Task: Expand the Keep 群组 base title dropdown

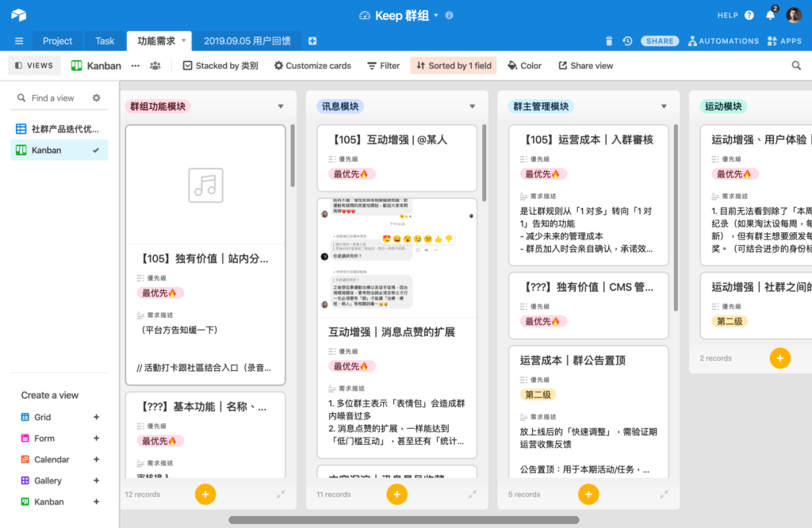Action: click(x=436, y=15)
